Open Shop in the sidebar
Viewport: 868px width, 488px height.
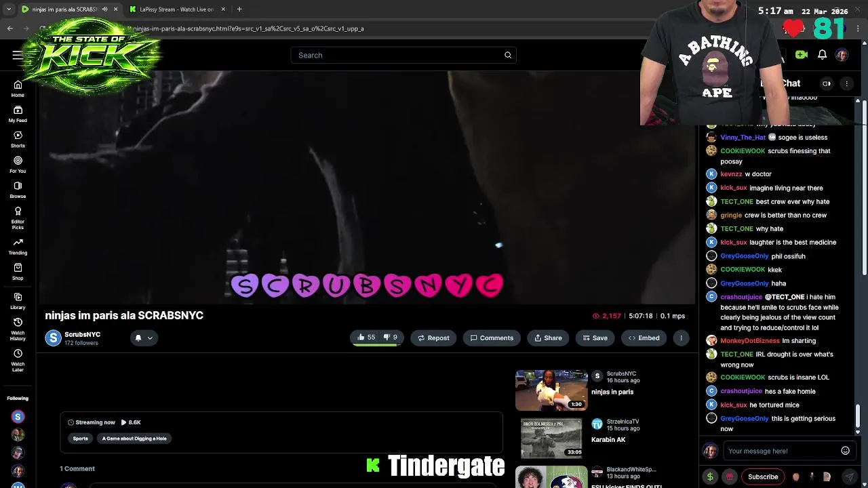coord(18,272)
